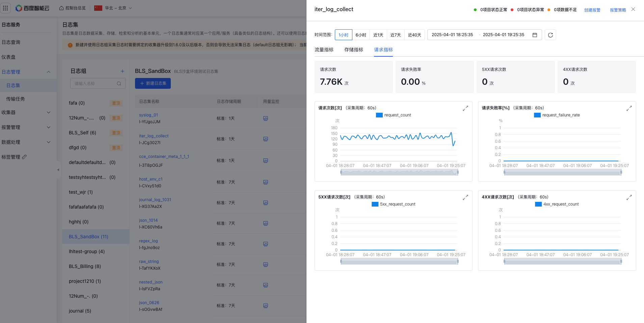Open the apps grid menu icon
The image size is (644, 323).
click(5, 8)
